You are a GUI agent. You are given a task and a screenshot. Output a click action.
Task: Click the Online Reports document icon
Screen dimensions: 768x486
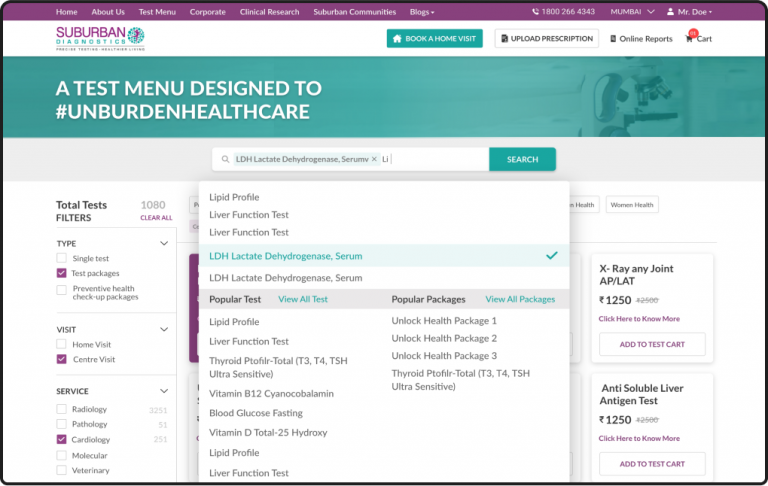click(x=613, y=39)
